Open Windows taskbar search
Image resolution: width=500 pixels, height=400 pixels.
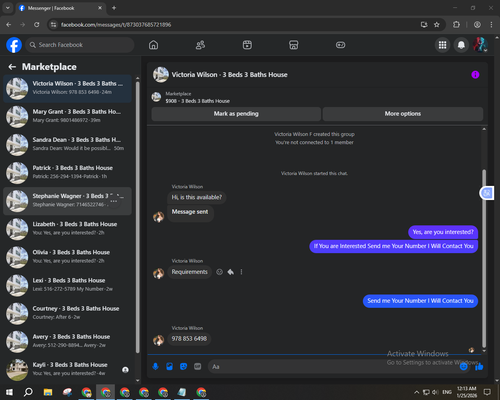click(x=28, y=392)
